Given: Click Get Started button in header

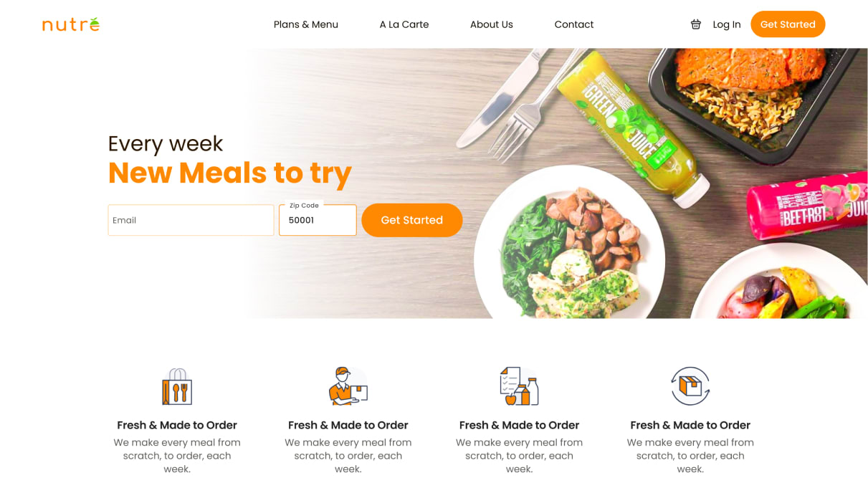Looking at the screenshot, I should click(x=788, y=24).
